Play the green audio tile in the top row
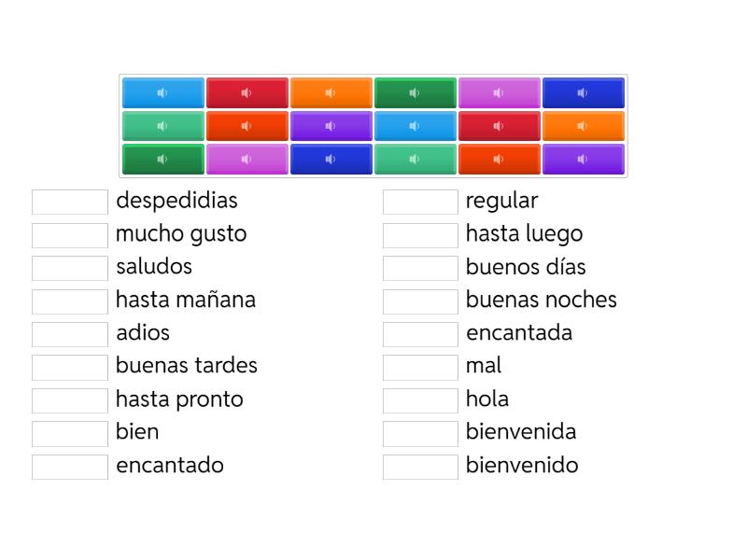The height and width of the screenshot is (560, 747). pyautogui.click(x=415, y=92)
